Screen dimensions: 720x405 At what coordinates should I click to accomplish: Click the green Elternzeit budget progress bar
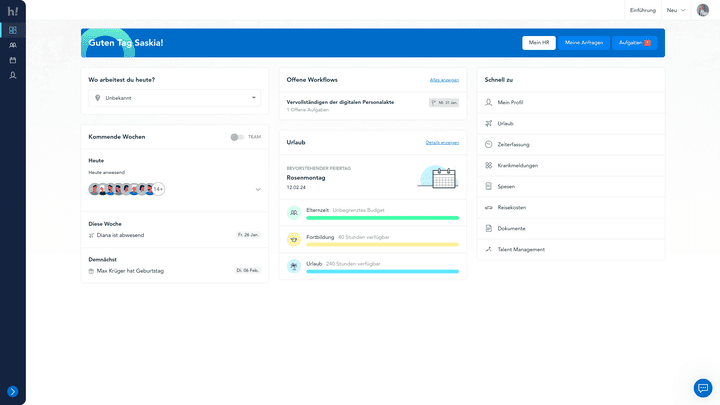(382, 217)
